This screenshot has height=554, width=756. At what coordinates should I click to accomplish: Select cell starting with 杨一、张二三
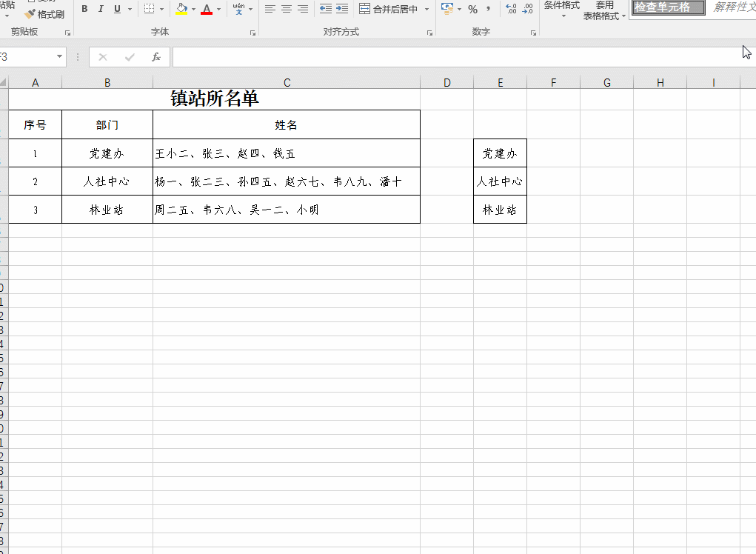(x=287, y=181)
